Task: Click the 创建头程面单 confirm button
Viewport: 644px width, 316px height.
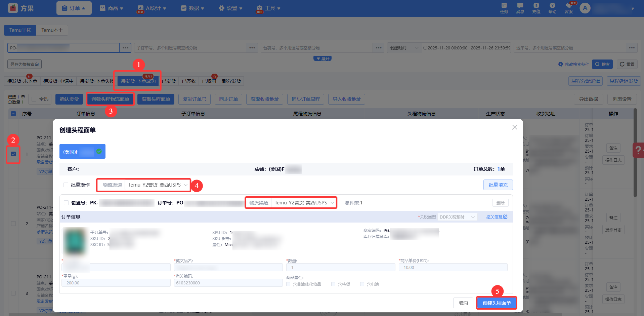Action: pyautogui.click(x=497, y=303)
